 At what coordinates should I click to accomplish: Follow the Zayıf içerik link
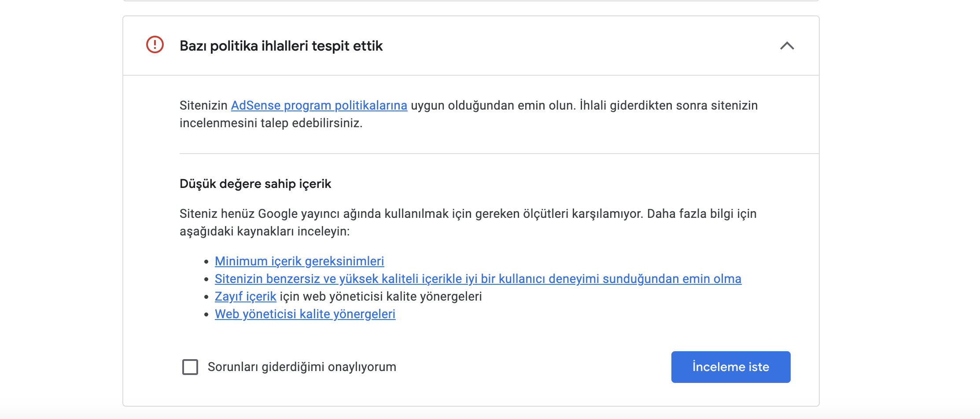point(246,297)
